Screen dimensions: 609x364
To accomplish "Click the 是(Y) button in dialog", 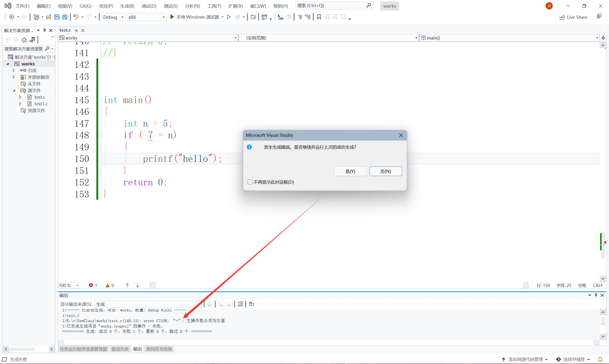I will [349, 171].
